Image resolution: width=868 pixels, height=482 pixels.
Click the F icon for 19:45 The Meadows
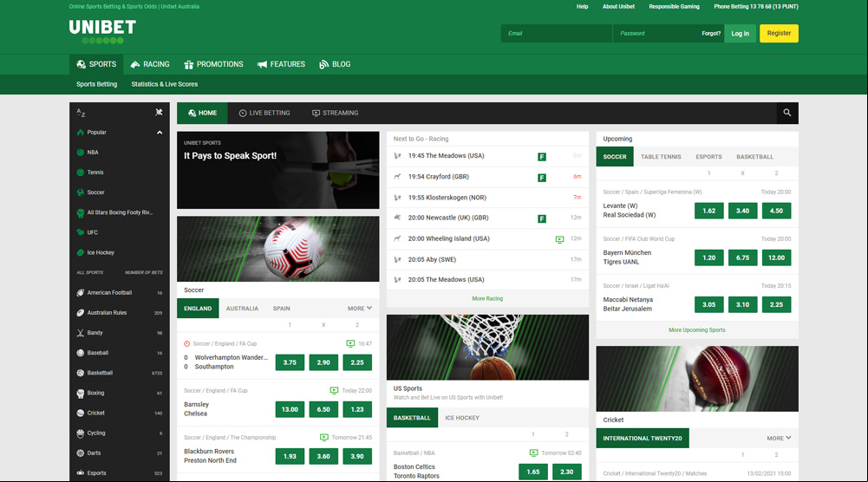(x=542, y=157)
